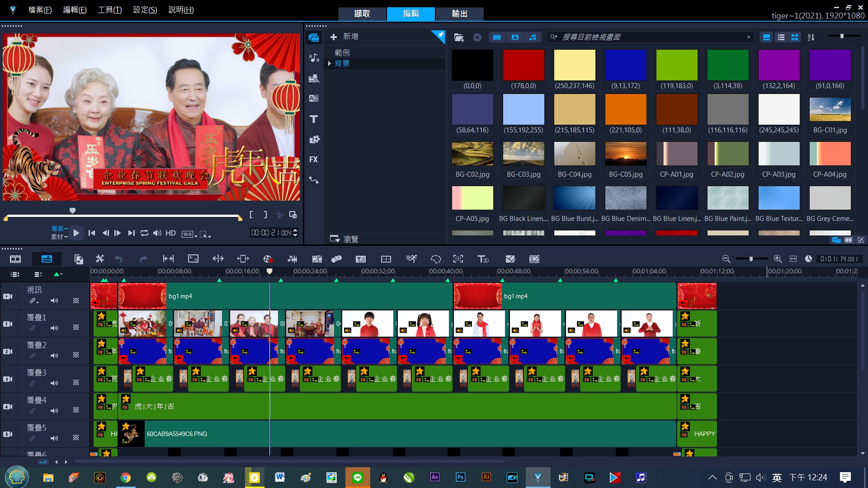Open the Media library panel icon
This screenshot has height=488, width=868.
pyautogui.click(x=314, y=38)
